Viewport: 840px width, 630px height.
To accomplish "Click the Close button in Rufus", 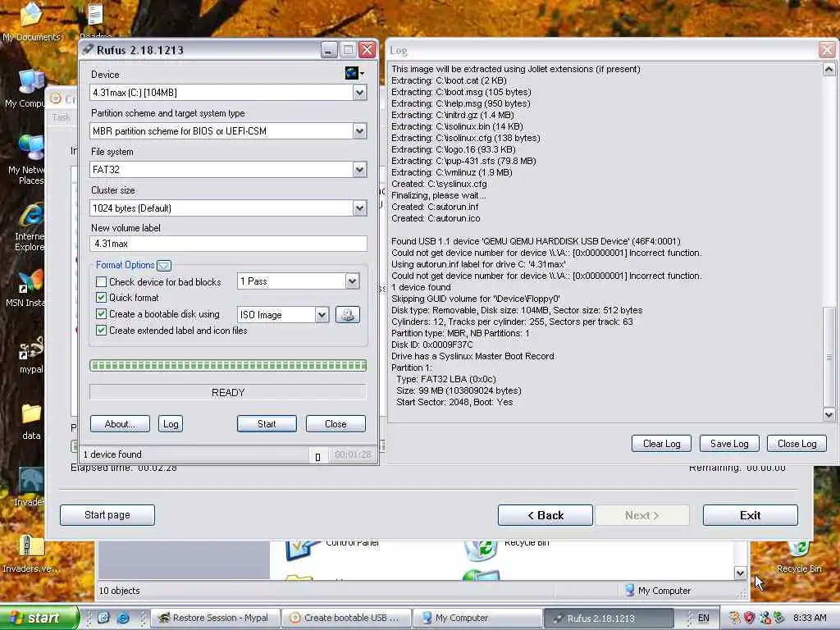I will tap(336, 424).
